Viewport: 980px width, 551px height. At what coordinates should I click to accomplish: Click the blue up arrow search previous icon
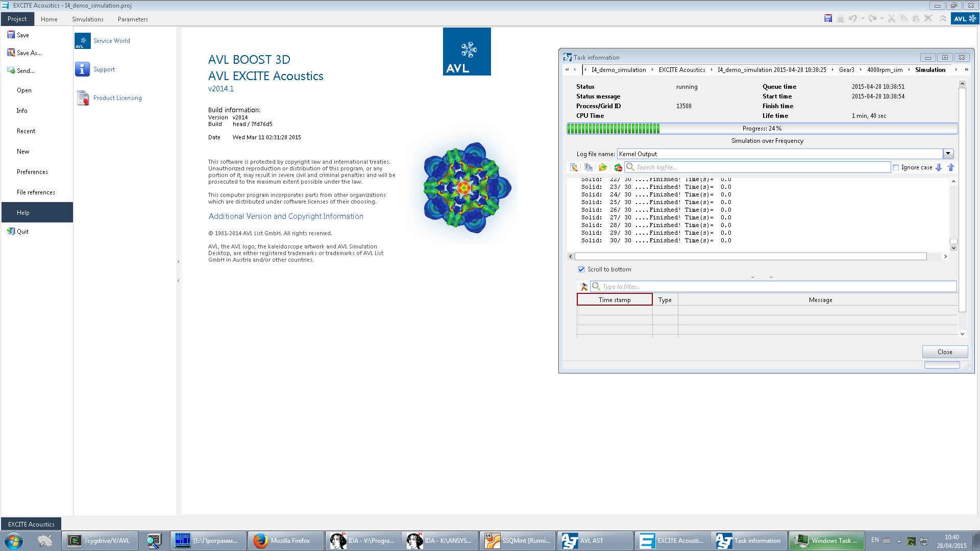(x=951, y=167)
